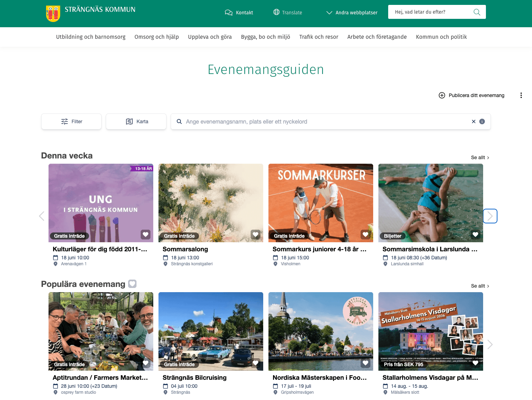Open the Arbete och företagande menu
532x400 pixels.
point(377,37)
